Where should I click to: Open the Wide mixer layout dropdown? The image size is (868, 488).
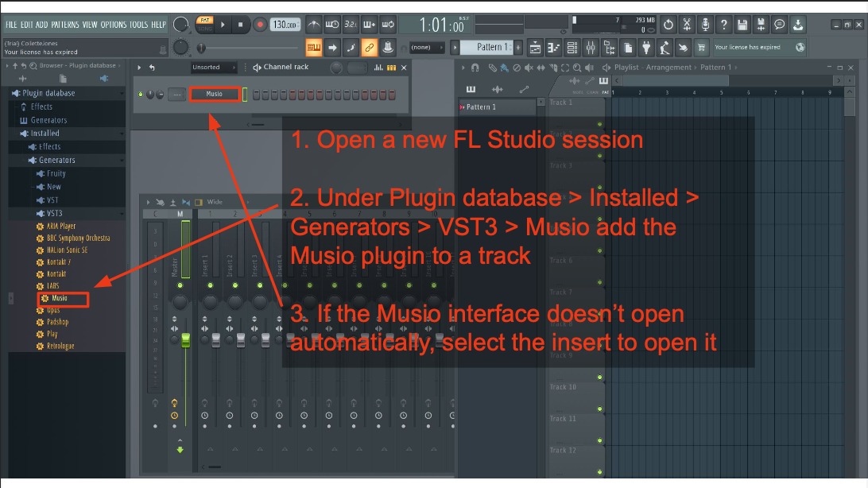point(215,202)
